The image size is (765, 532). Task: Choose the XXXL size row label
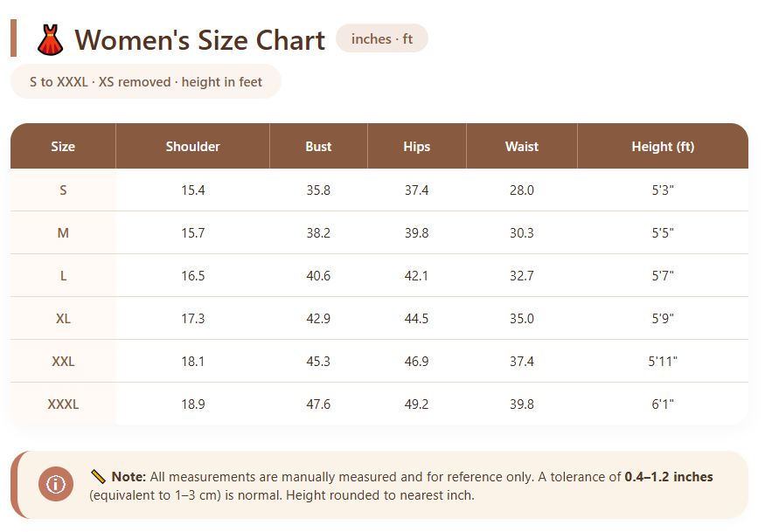pos(63,404)
